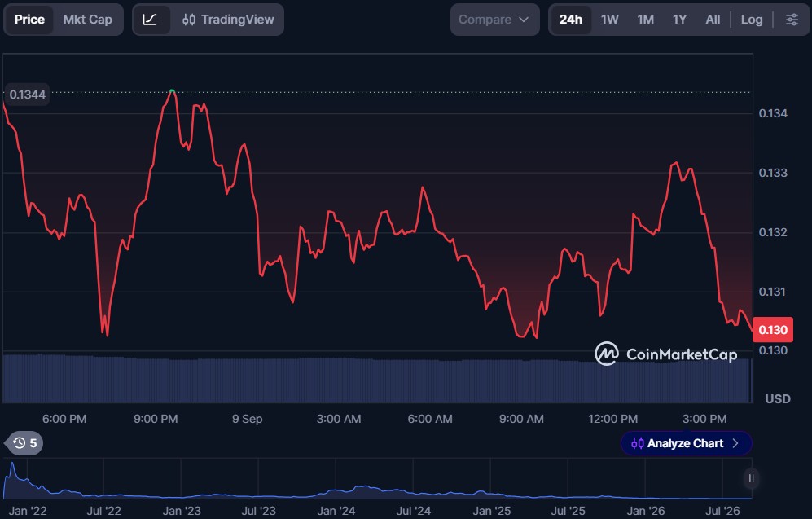
Task: Switch chart to Mkt Cap view
Action: pos(87,20)
